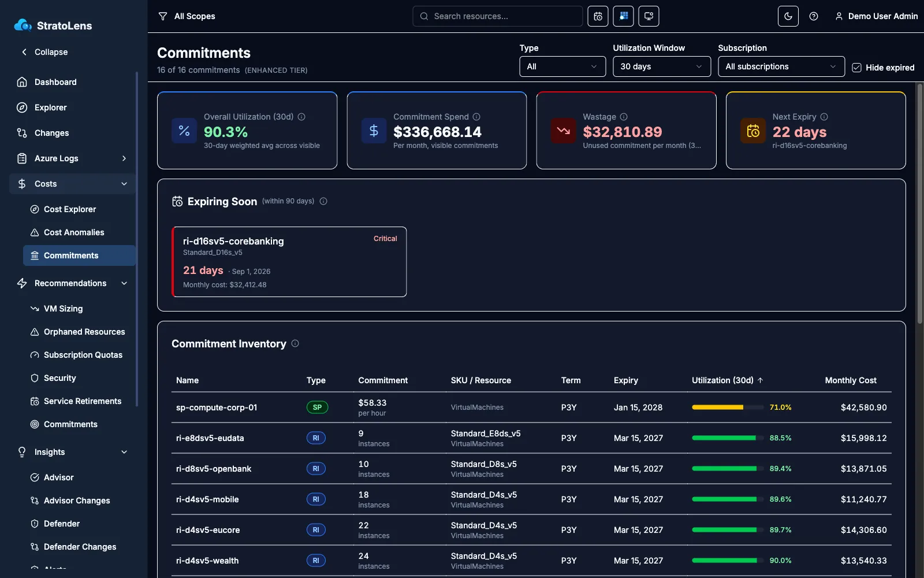Click info icon next to Wastage
924x578 pixels.
tap(624, 117)
